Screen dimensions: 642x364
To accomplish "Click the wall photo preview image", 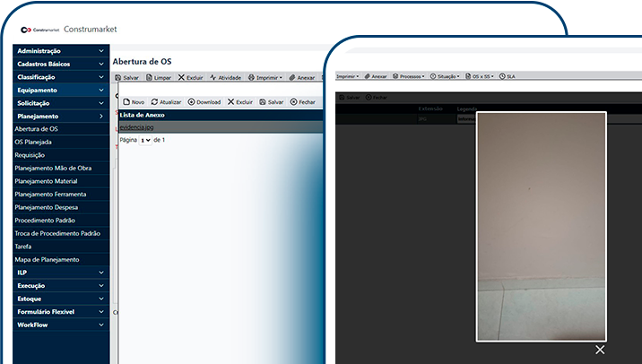I will click(540, 226).
